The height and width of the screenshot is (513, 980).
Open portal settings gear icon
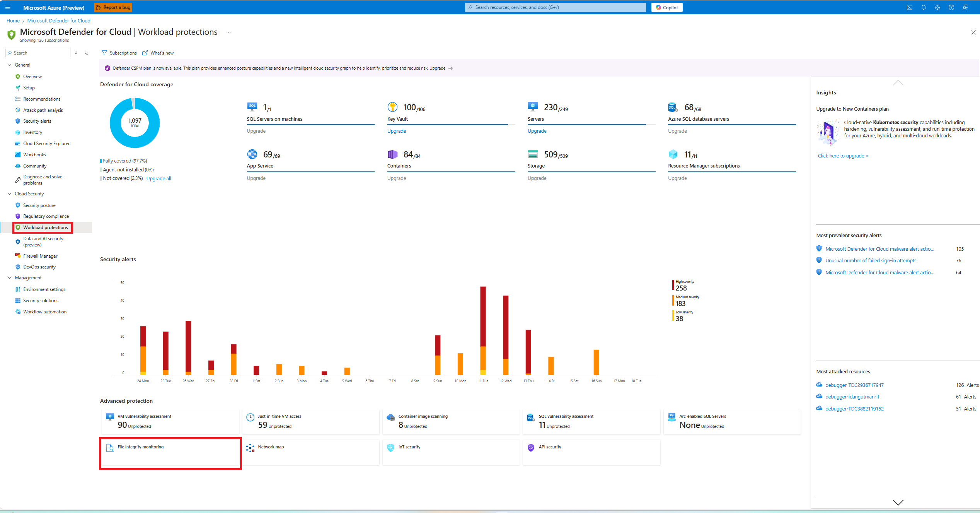937,7
